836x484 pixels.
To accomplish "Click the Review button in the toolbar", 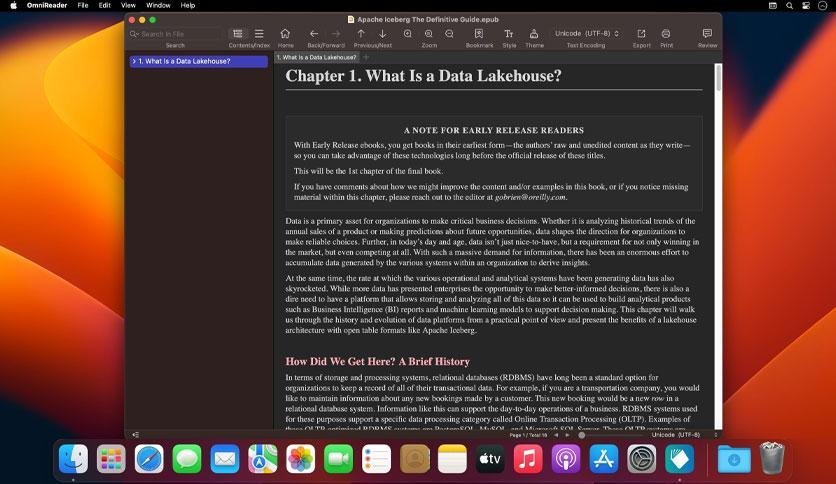I will click(x=707, y=34).
